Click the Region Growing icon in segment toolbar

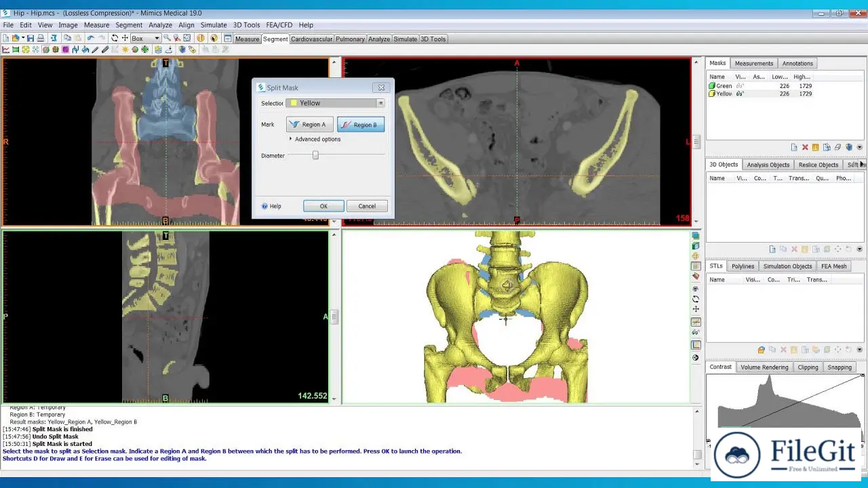point(26,49)
